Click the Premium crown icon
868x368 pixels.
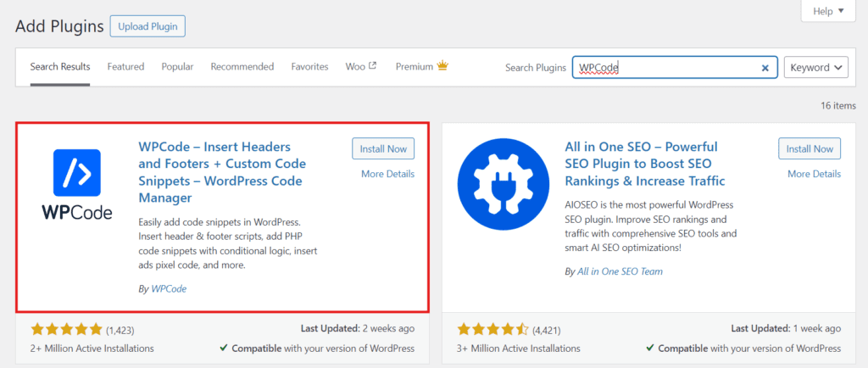(442, 66)
